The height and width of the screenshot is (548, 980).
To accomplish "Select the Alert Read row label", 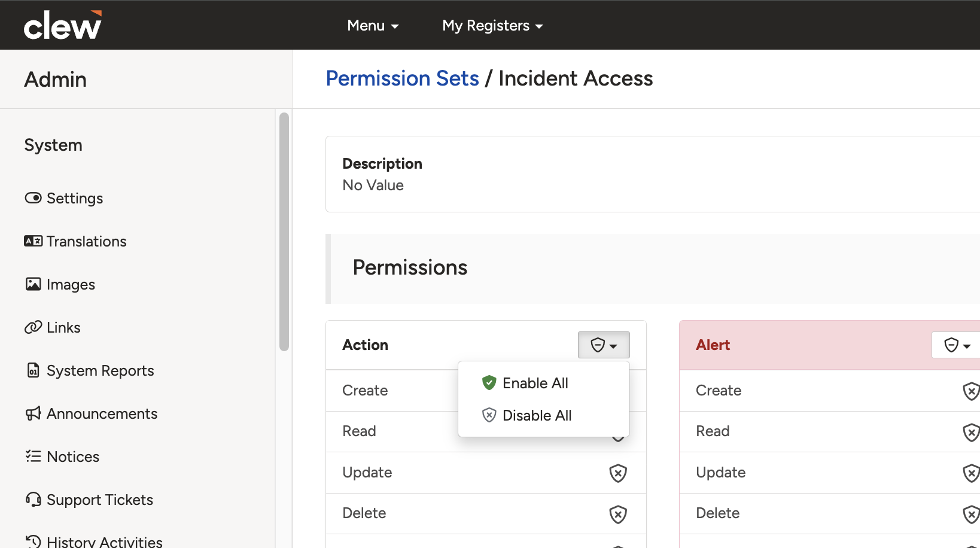I will click(x=713, y=431).
